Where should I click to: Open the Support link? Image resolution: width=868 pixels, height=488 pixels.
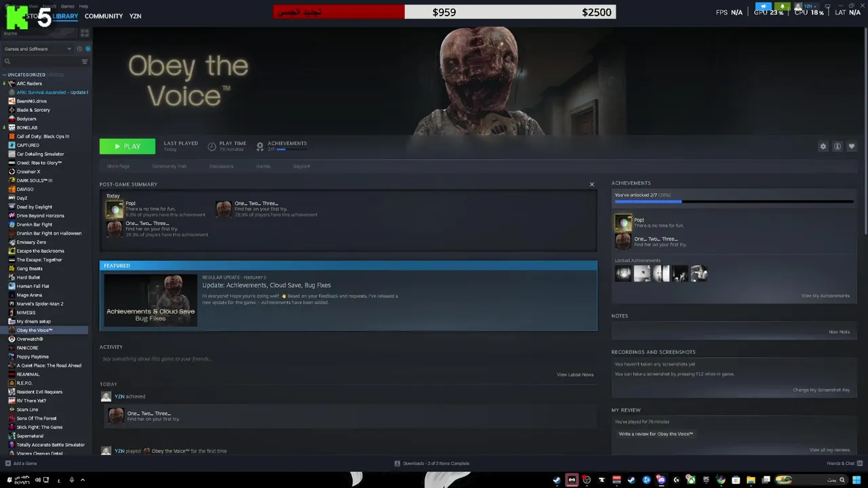click(302, 166)
